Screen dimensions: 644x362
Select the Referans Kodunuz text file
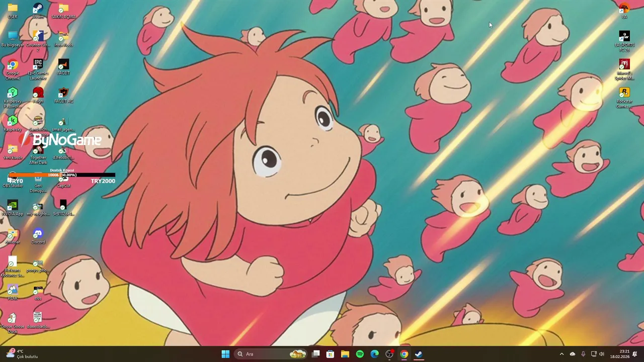(13, 266)
